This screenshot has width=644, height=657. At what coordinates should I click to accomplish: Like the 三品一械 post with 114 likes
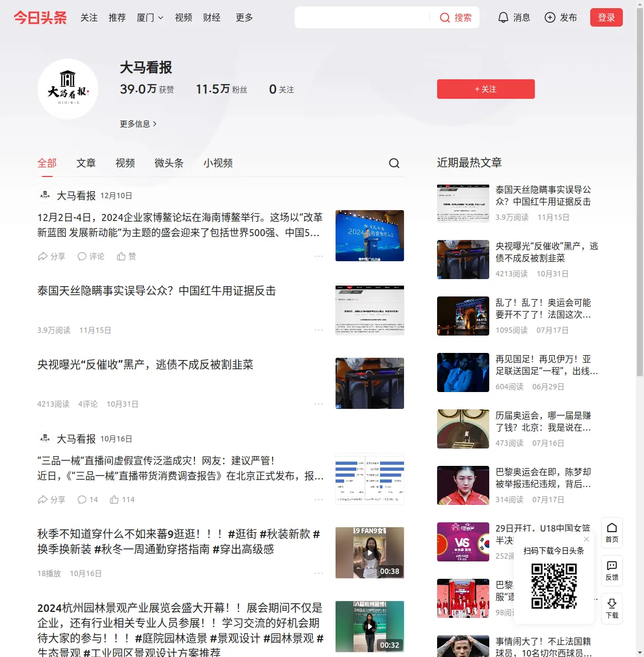[122, 500]
